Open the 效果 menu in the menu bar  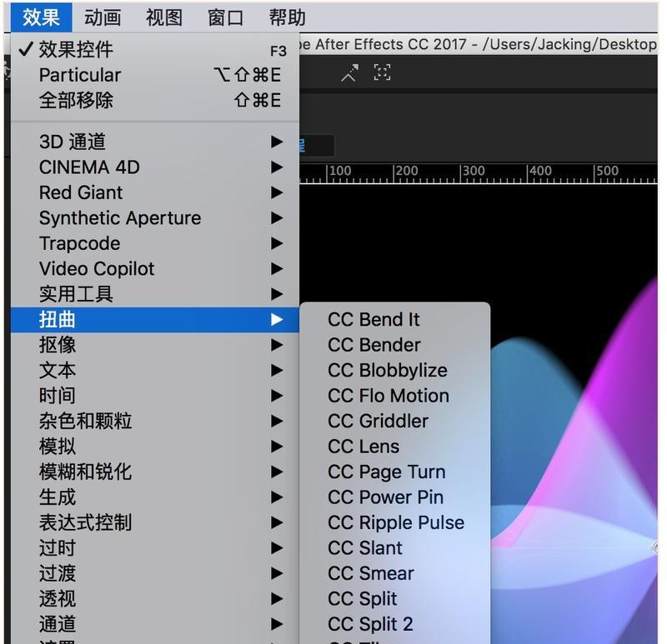(41, 17)
